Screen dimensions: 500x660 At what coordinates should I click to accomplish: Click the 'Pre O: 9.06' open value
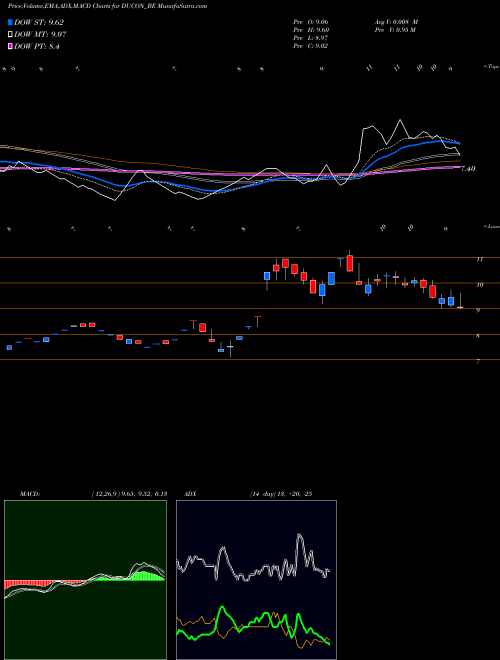(x=311, y=22)
